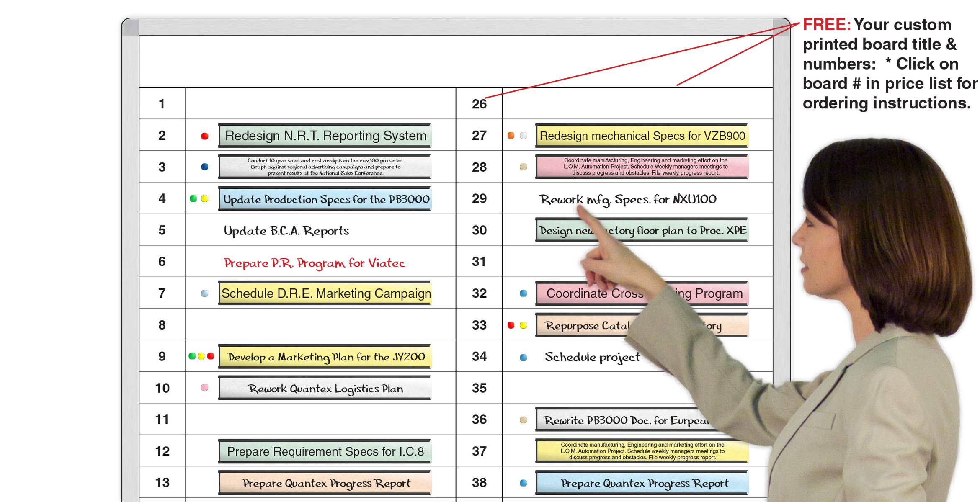This screenshot has height=502, width=980.
Task: Select the orange magnet on the VZB900 row
Action: point(511,136)
